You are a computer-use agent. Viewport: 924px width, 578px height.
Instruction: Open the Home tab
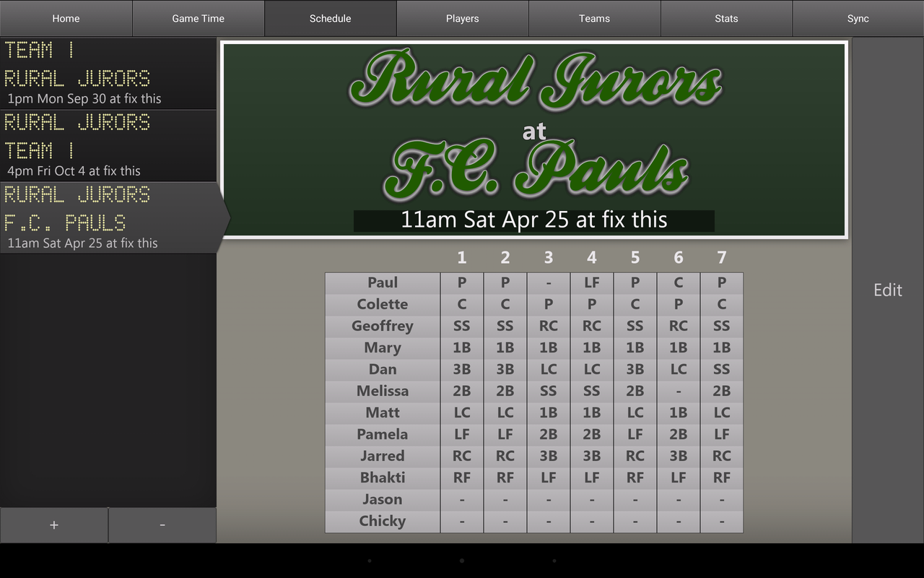point(66,19)
